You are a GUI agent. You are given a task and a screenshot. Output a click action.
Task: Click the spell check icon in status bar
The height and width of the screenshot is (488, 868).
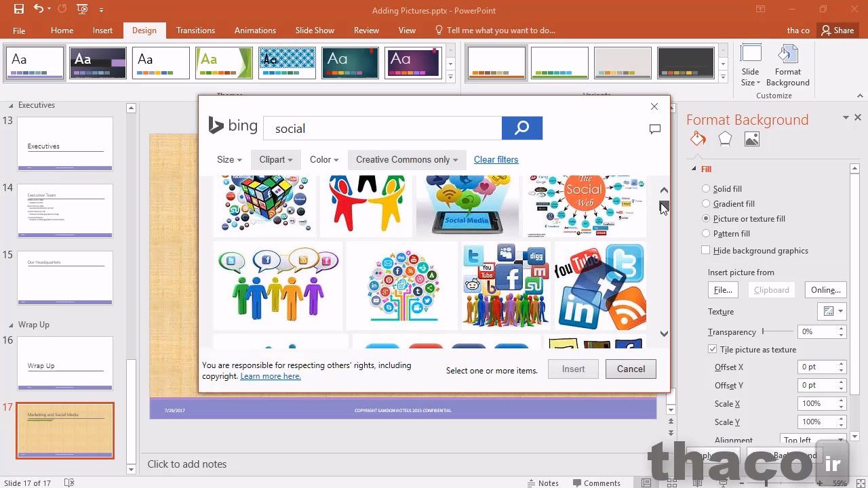(x=68, y=483)
